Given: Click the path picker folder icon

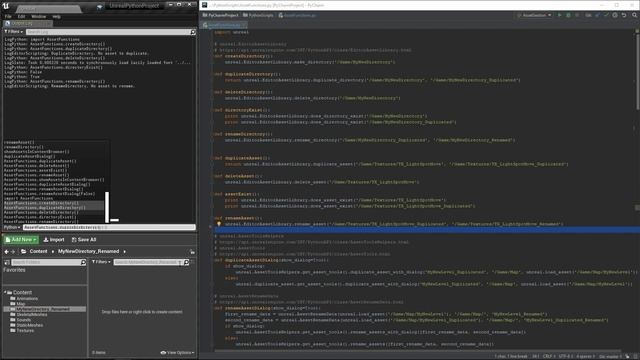Looking at the screenshot, I should click(x=23, y=251).
